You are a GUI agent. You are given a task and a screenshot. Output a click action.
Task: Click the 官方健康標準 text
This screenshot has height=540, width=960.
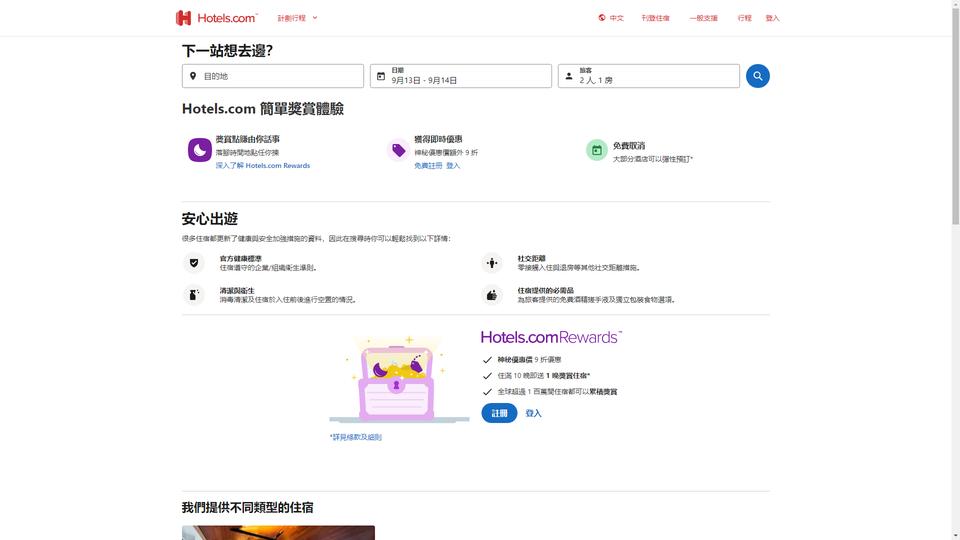pyautogui.click(x=241, y=258)
